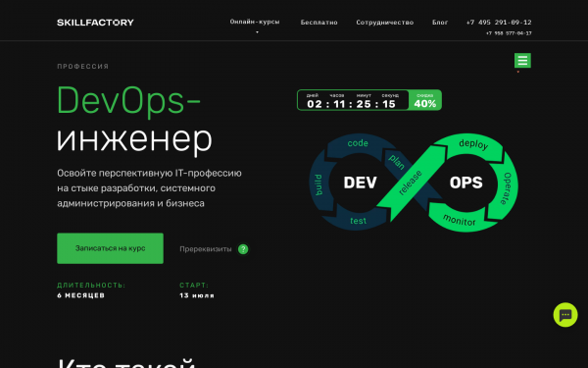
Task: Click the 40% discount badge
Action: tap(425, 100)
